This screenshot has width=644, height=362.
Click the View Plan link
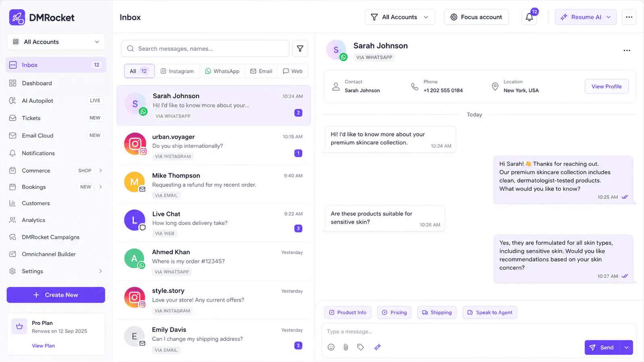(43, 346)
